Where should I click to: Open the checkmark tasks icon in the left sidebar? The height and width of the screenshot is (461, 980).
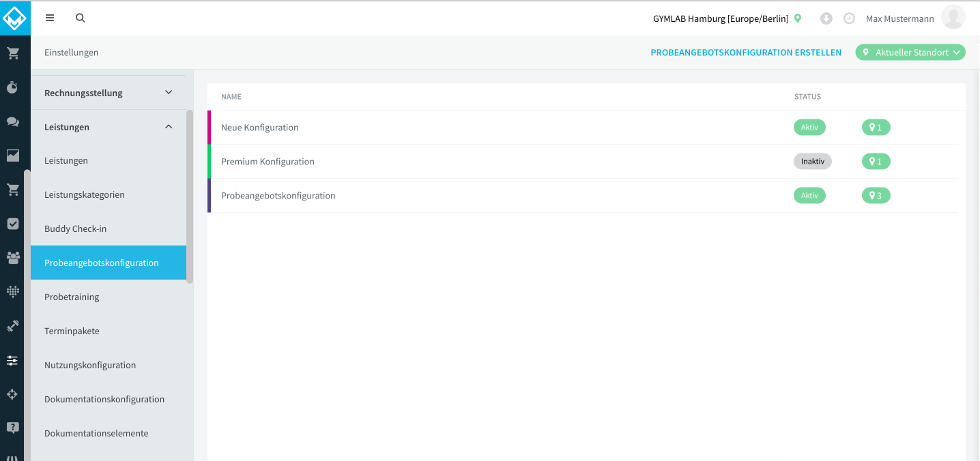12,224
